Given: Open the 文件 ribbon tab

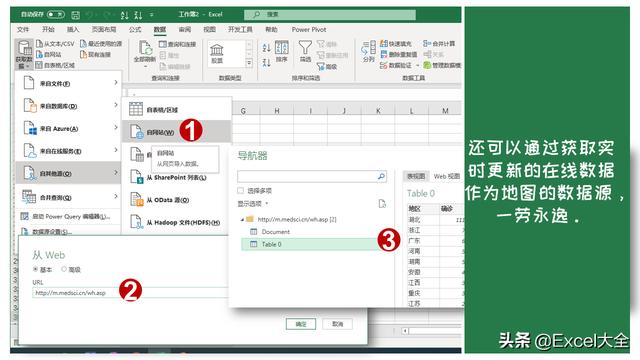Looking at the screenshot, I should click(x=23, y=29).
